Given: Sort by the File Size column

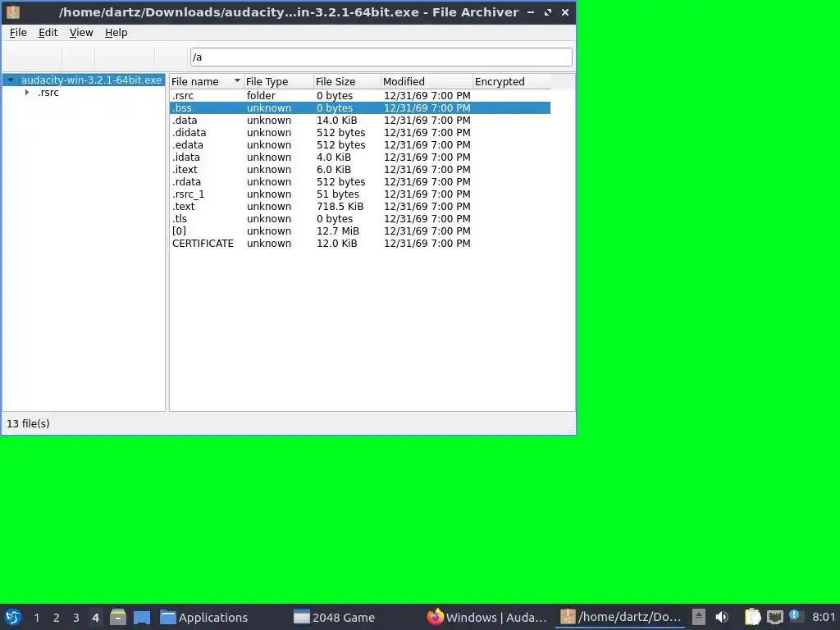Looking at the screenshot, I should point(347,81).
